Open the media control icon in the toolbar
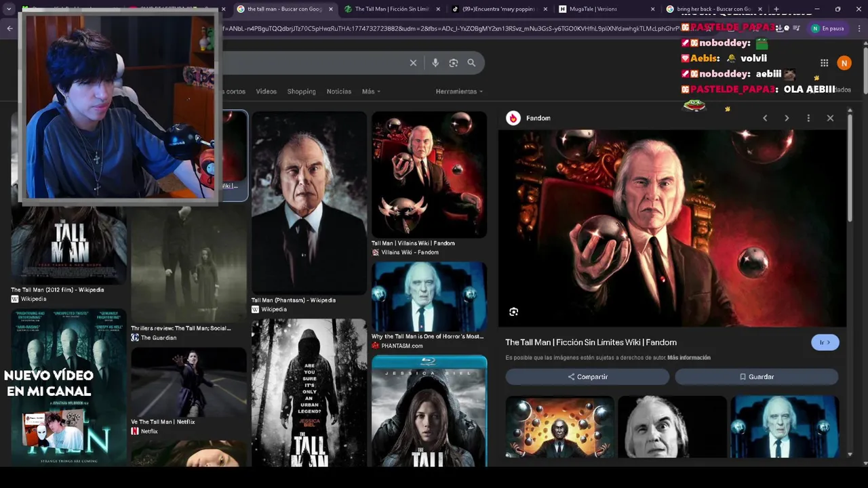 796,28
